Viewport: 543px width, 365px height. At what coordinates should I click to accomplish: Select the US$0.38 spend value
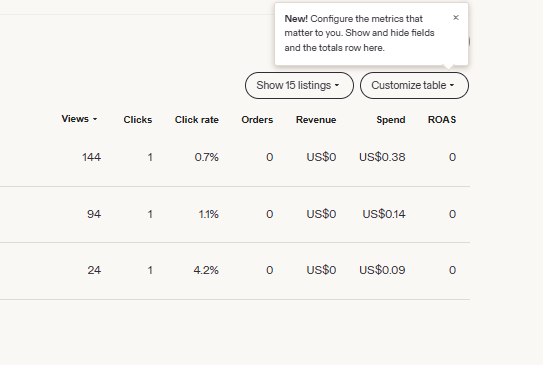coord(382,158)
